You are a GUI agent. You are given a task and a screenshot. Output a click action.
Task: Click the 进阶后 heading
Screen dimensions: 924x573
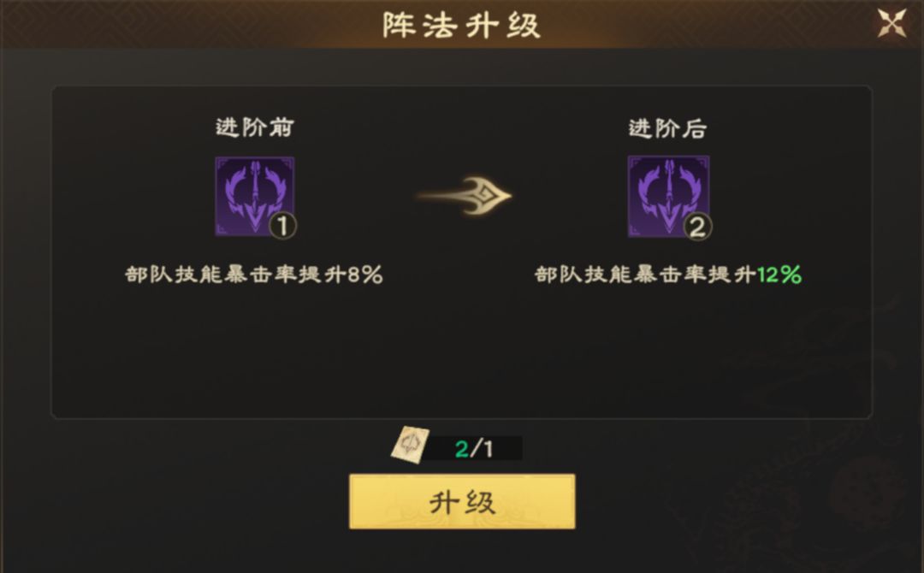click(667, 128)
